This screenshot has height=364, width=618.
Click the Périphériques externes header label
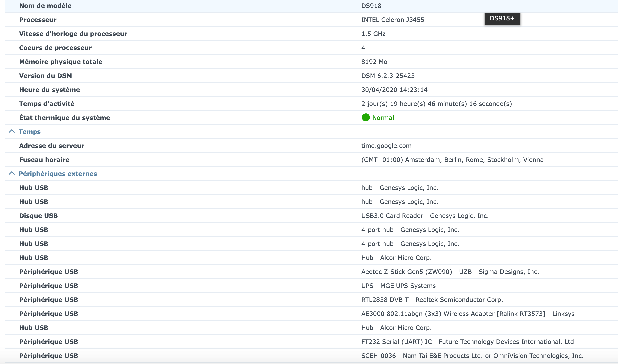(x=58, y=174)
